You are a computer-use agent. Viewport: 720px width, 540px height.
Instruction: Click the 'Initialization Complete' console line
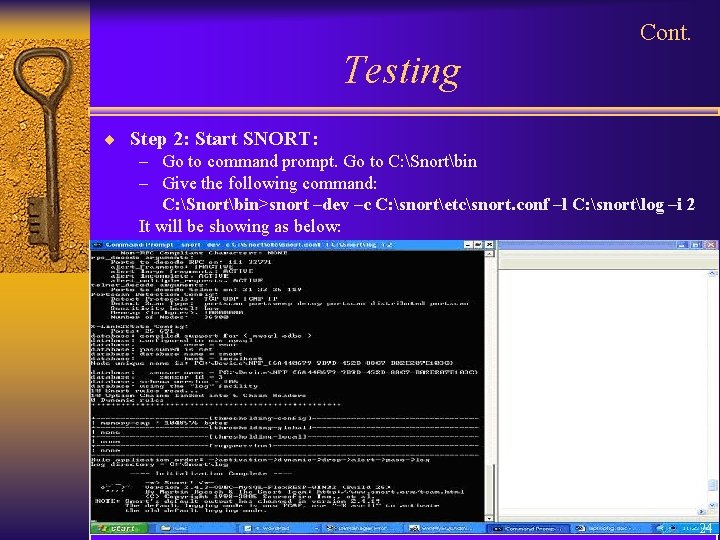(211, 473)
